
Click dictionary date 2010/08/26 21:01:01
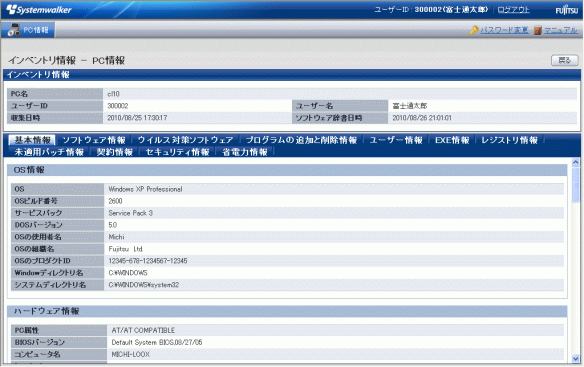click(x=422, y=118)
